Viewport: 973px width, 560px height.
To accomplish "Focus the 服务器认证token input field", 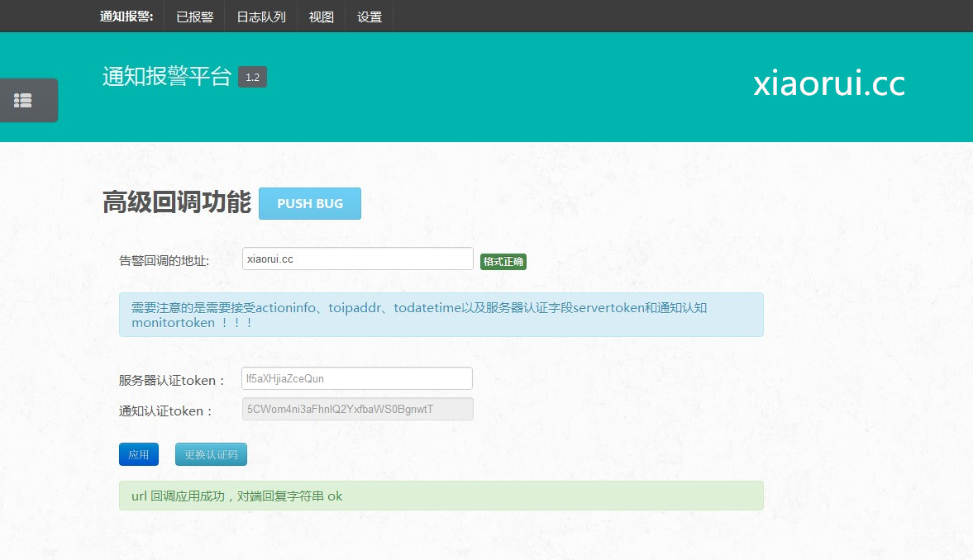I will point(356,378).
